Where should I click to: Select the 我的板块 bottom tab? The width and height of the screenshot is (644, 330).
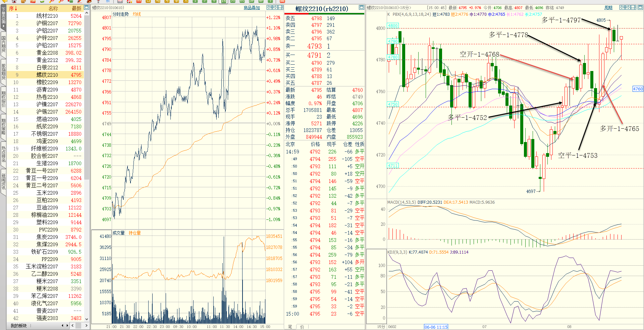[18, 326]
